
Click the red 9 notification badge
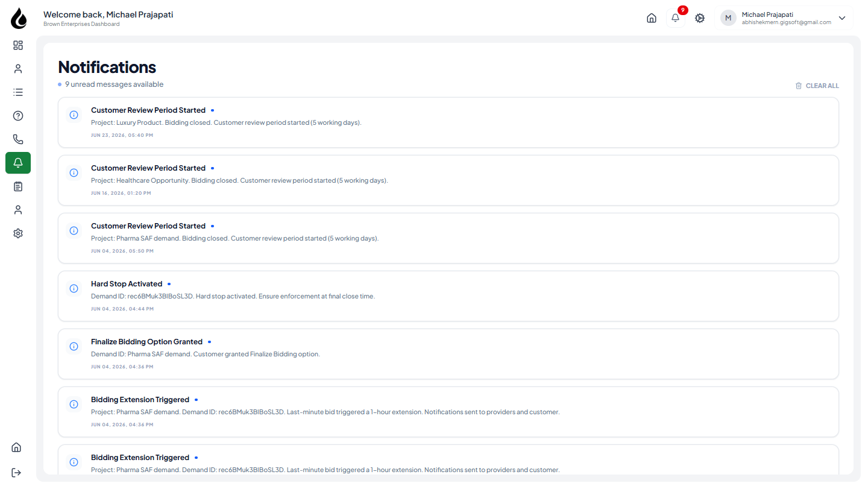click(683, 10)
